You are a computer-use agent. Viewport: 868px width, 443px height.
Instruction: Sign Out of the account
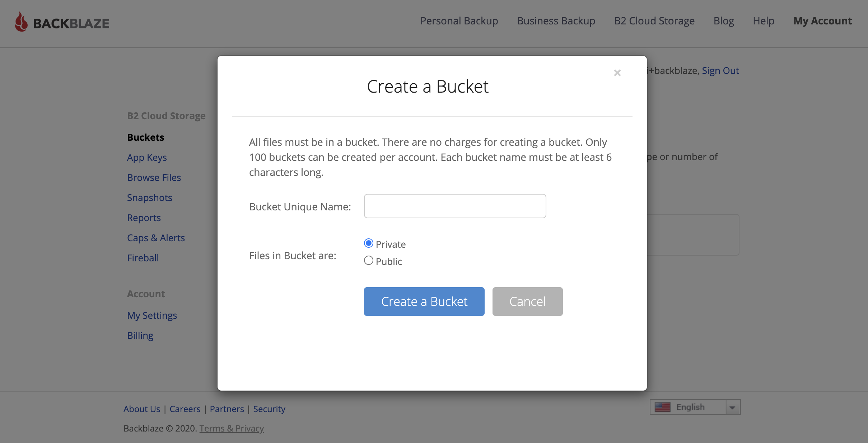coord(720,70)
